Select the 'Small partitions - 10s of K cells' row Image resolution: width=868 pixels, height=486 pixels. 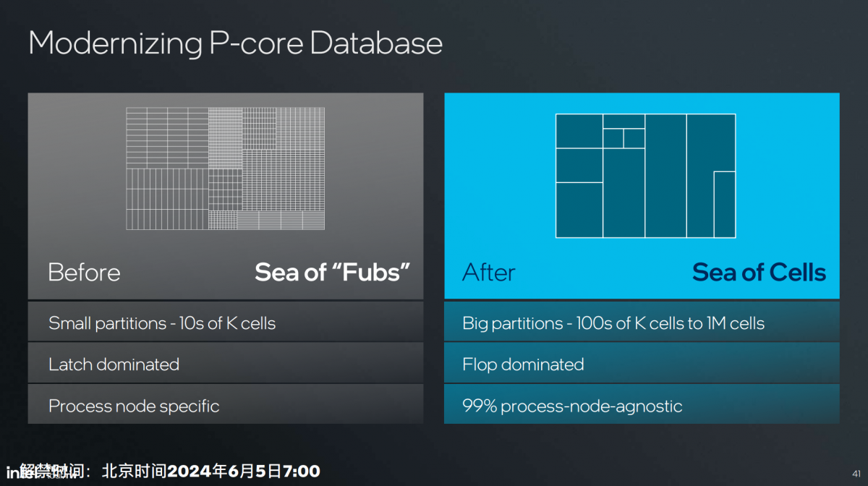coord(226,323)
